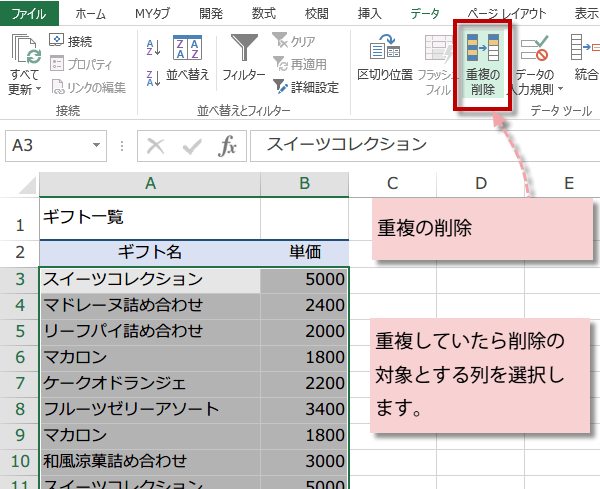The image size is (600, 489).
Task: Click マカロン cell in row 6
Action: point(150,358)
